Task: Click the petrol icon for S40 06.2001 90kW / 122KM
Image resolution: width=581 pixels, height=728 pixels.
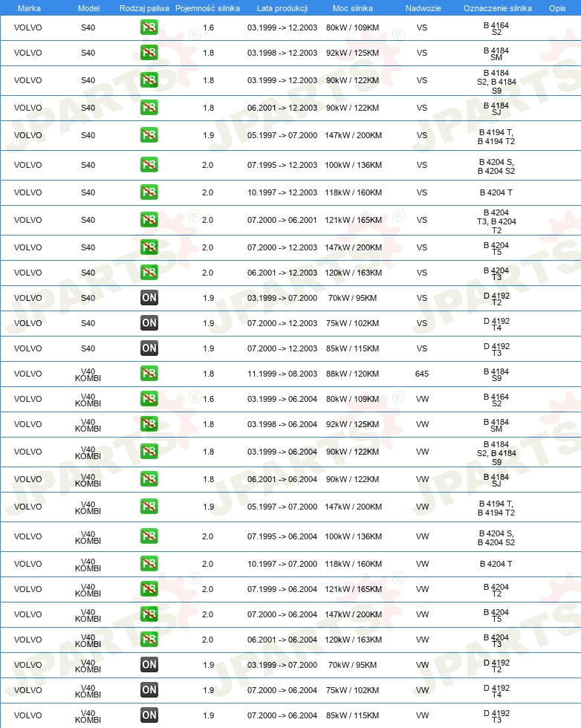Action: click(x=149, y=107)
